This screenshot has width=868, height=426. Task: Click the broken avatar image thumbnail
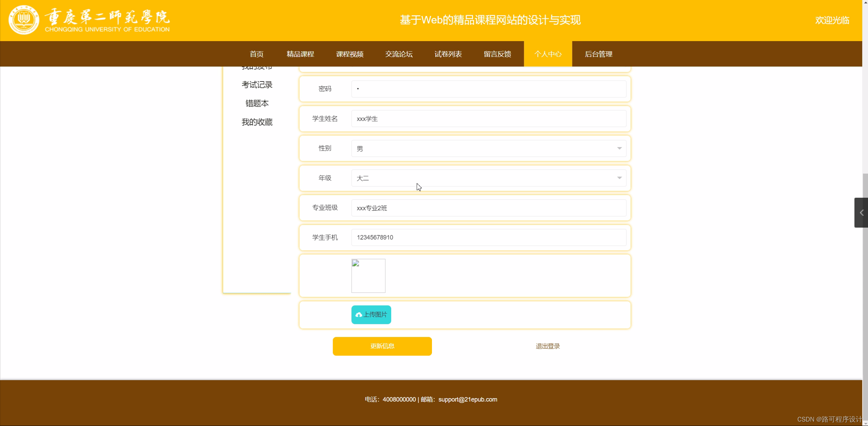coord(368,276)
